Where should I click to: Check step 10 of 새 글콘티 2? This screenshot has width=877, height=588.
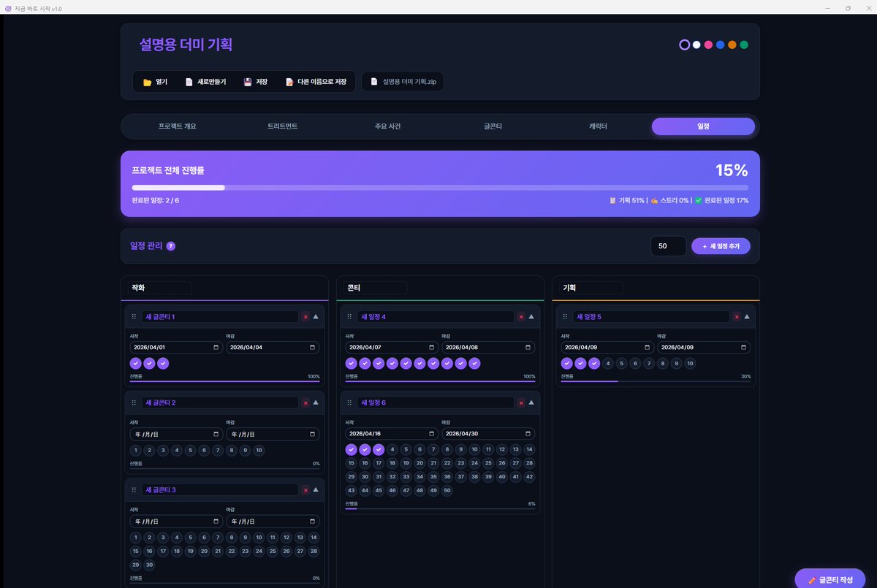(x=259, y=451)
